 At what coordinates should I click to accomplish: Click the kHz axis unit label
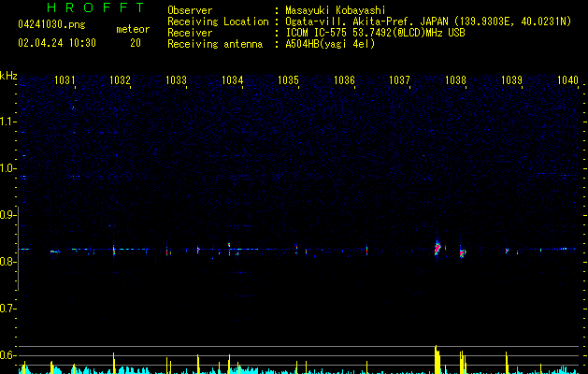coord(8,76)
